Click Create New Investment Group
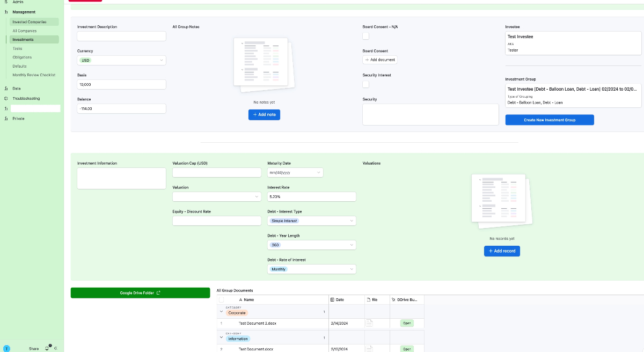This screenshot has height=352, width=644. [549, 120]
